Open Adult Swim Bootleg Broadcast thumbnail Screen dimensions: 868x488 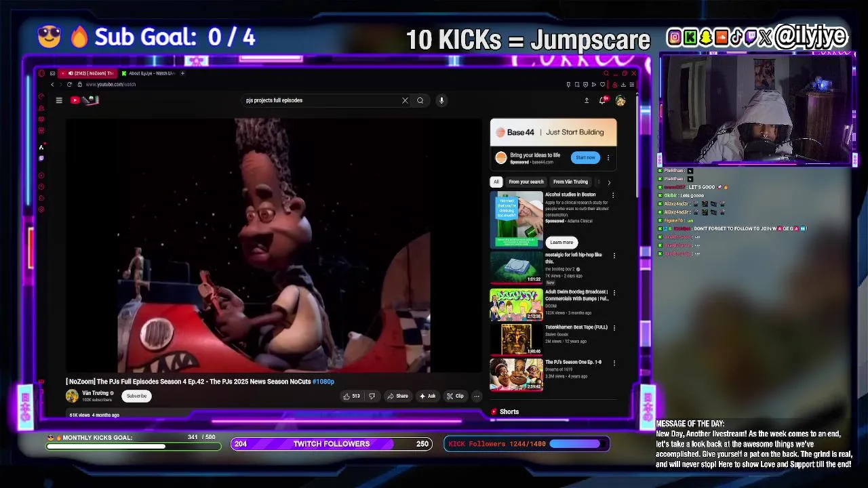(x=516, y=304)
